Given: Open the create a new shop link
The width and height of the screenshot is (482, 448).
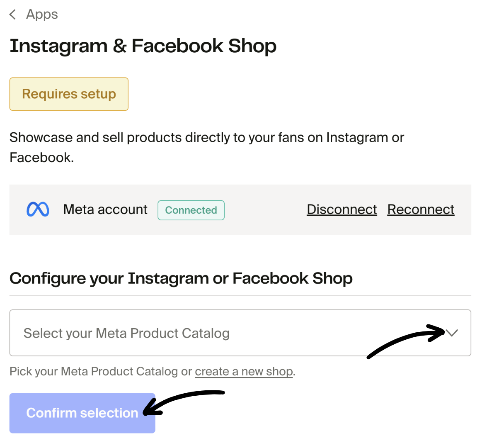Looking at the screenshot, I should click(244, 371).
